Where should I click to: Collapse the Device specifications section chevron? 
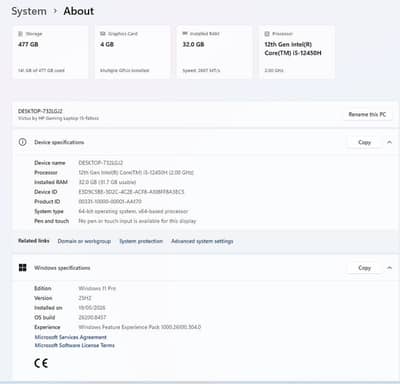[389, 142]
